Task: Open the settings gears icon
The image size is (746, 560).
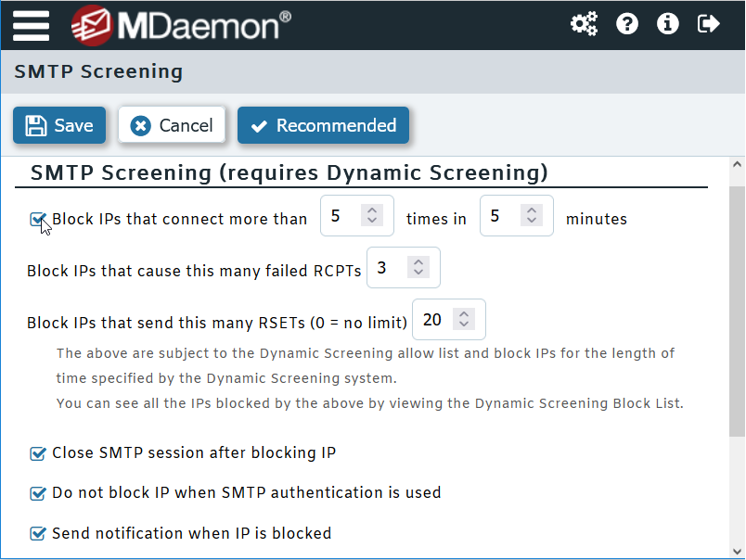Action: tap(584, 24)
